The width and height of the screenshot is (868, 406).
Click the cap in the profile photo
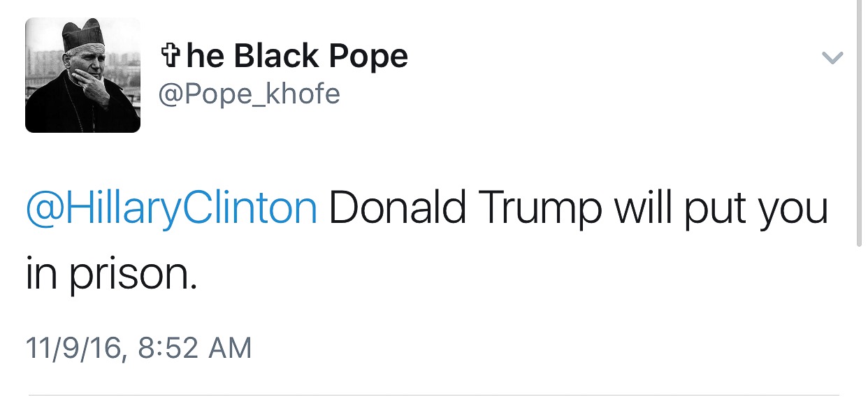point(84,35)
